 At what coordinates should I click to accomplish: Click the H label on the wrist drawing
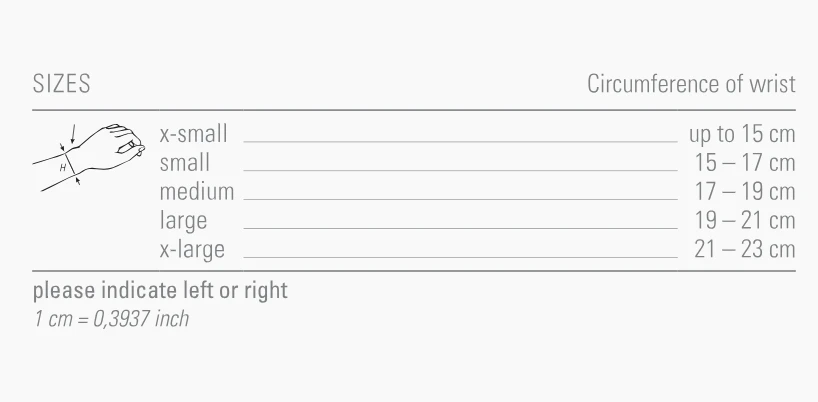63,168
